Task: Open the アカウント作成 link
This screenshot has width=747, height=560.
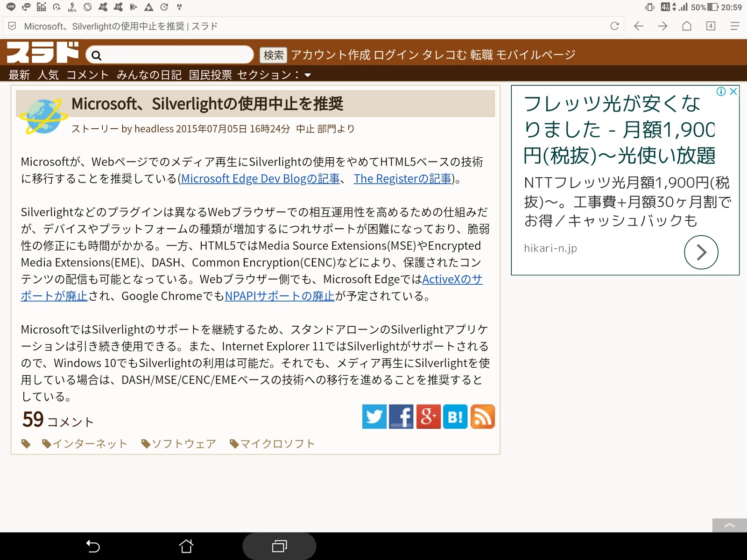Action: [331, 55]
